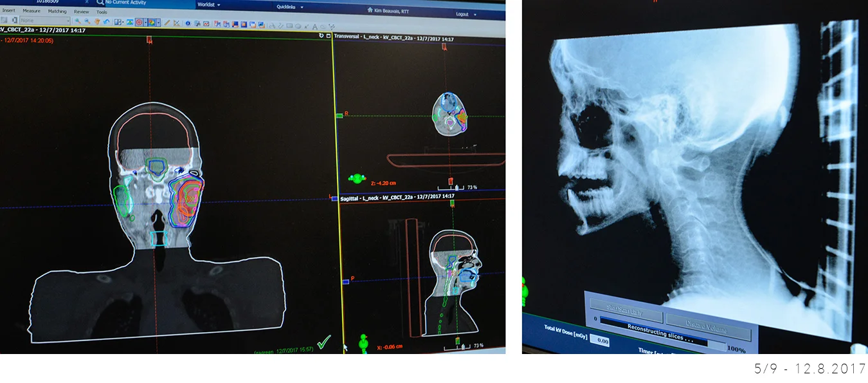This screenshot has width=868, height=383.
Task: Select the zoom in magnifier tool
Action: pyautogui.click(x=78, y=21)
